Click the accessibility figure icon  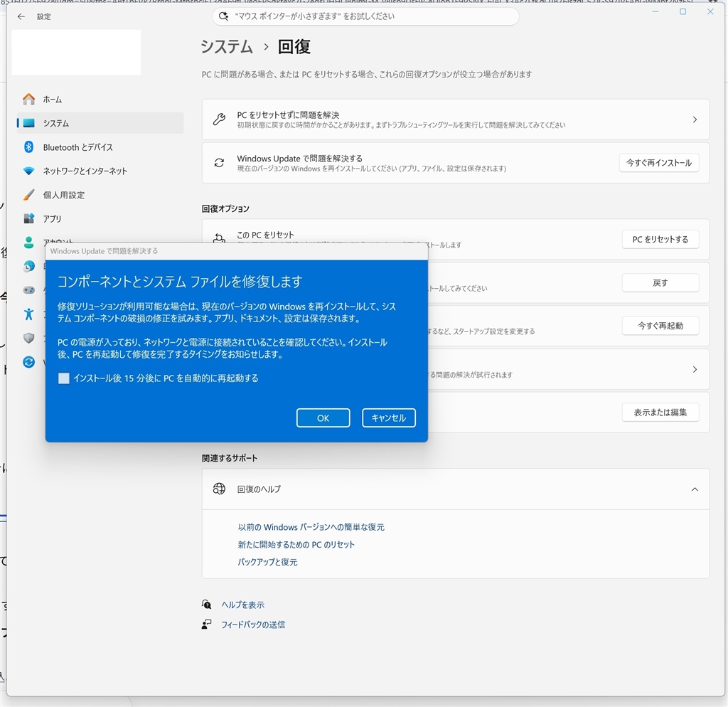(x=28, y=314)
